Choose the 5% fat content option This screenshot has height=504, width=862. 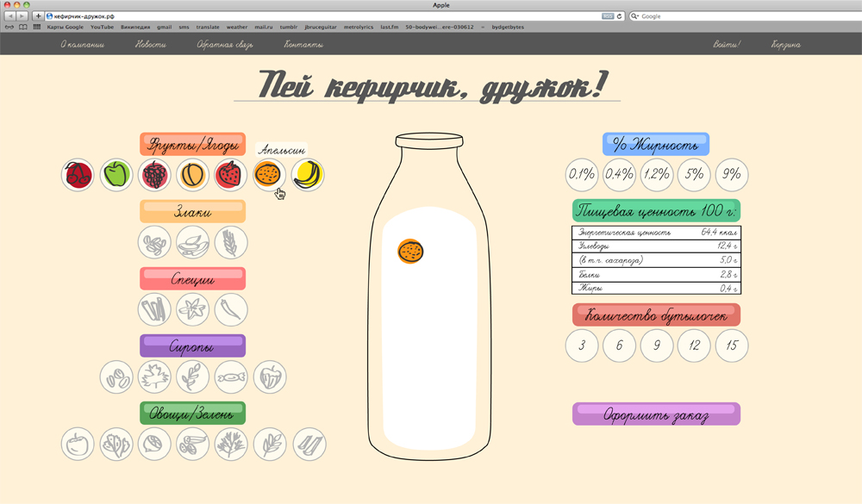(x=694, y=175)
